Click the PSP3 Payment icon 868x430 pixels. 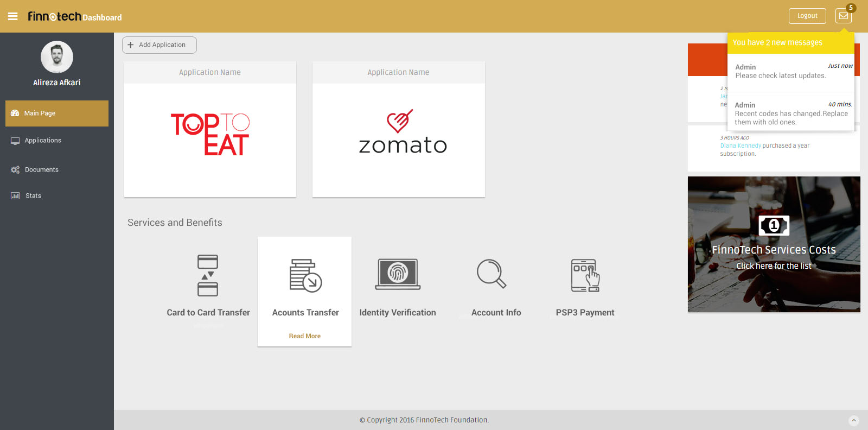585,275
